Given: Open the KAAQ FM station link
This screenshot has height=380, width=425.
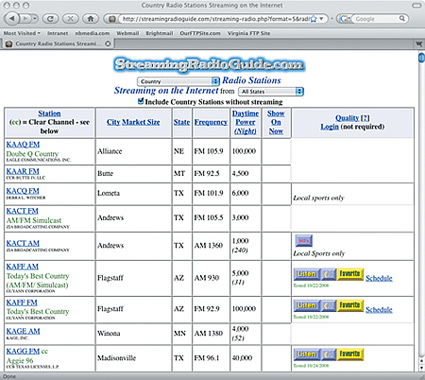Looking at the screenshot, I should coord(23,144).
